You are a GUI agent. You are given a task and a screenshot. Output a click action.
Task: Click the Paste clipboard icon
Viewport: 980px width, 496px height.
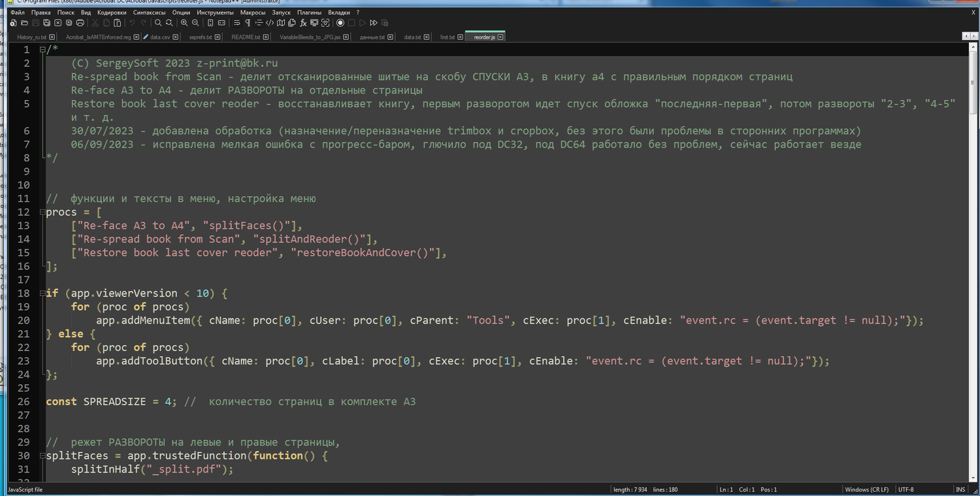[x=117, y=23]
